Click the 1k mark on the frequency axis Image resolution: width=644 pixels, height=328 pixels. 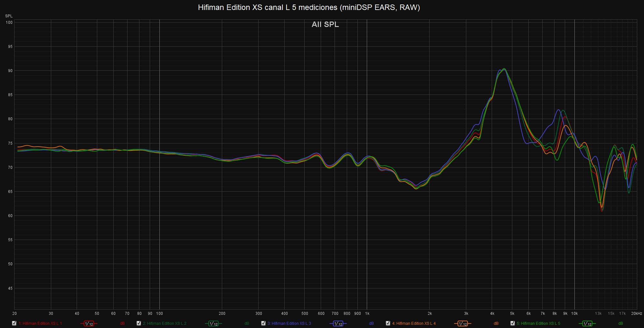(x=367, y=314)
